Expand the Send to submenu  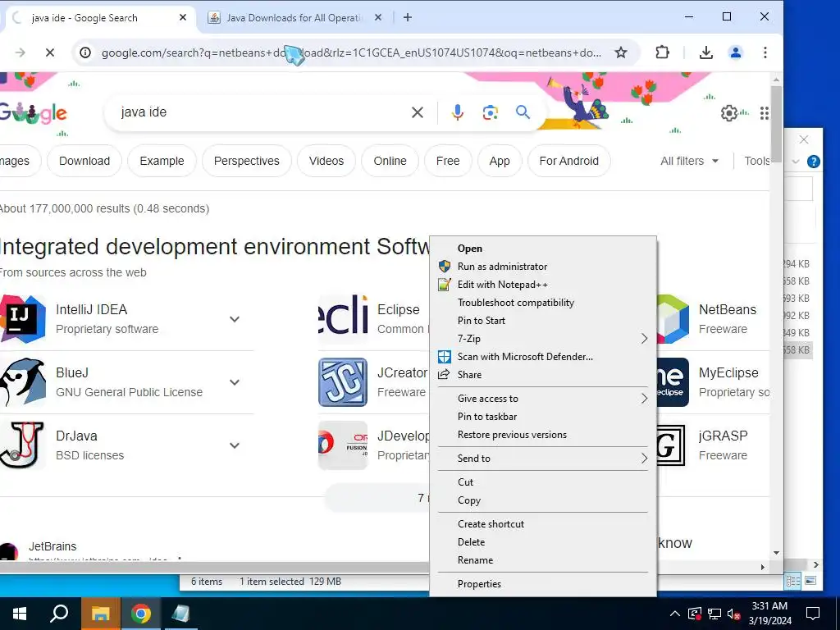[543, 458]
